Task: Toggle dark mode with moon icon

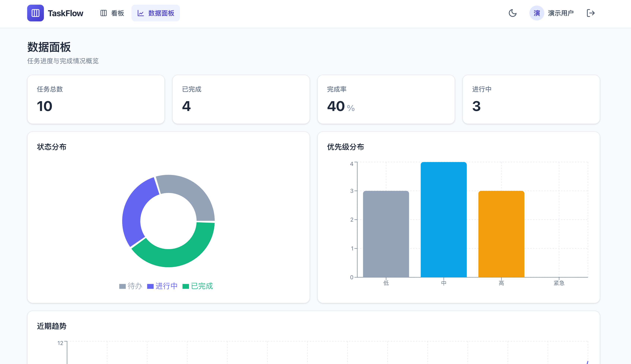Action: (x=513, y=13)
